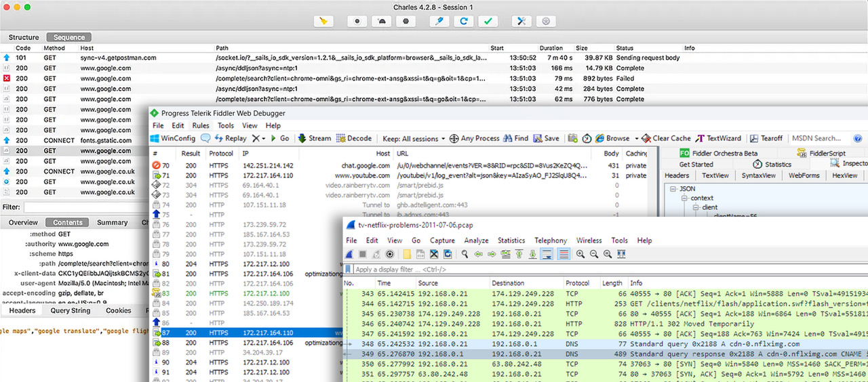
Task: Open Keep: All sessions dropdown in Fiddler
Action: point(414,138)
